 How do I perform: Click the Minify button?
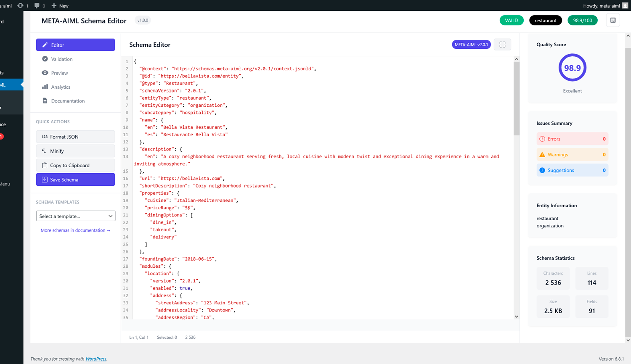click(75, 151)
